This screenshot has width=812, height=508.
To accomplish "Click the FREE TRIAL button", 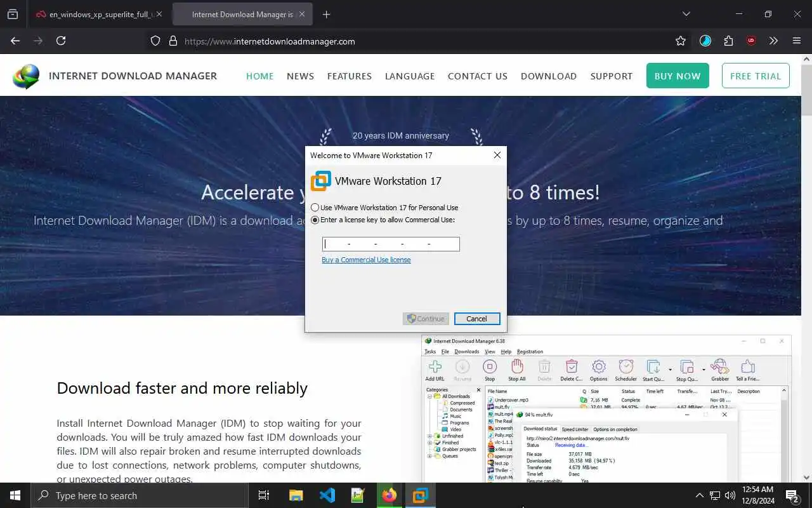I will pyautogui.click(x=756, y=76).
